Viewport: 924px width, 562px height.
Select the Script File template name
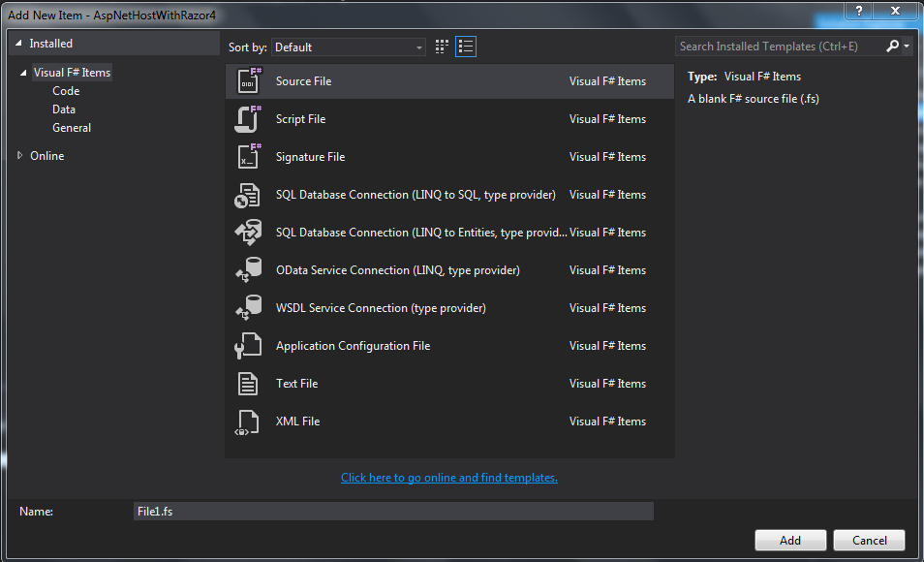(x=300, y=119)
